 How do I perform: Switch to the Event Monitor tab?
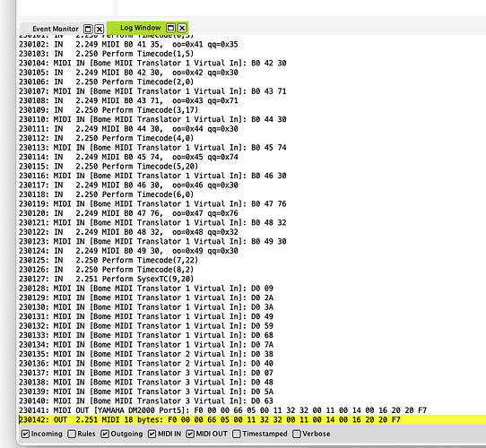point(56,29)
